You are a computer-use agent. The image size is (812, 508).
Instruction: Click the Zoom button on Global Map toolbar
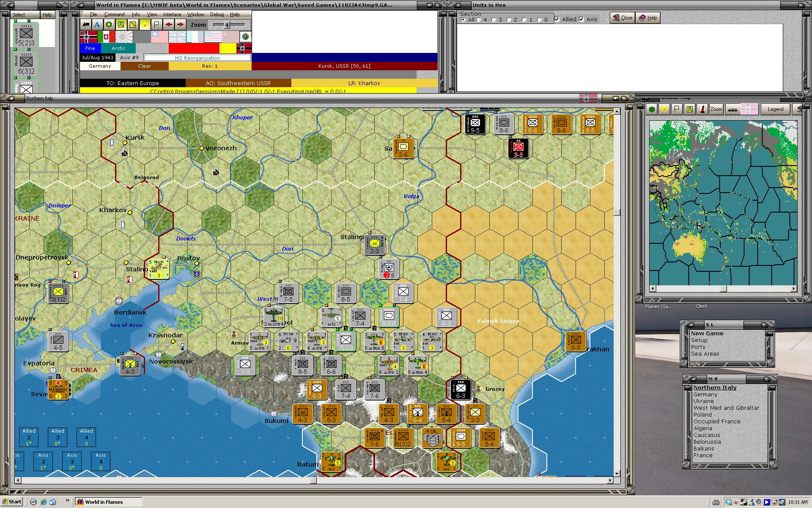tap(716, 109)
